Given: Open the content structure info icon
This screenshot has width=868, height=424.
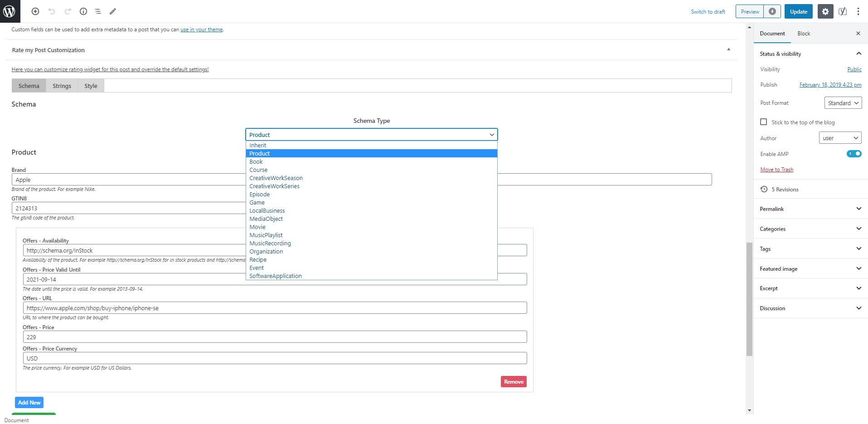Looking at the screenshot, I should [83, 11].
